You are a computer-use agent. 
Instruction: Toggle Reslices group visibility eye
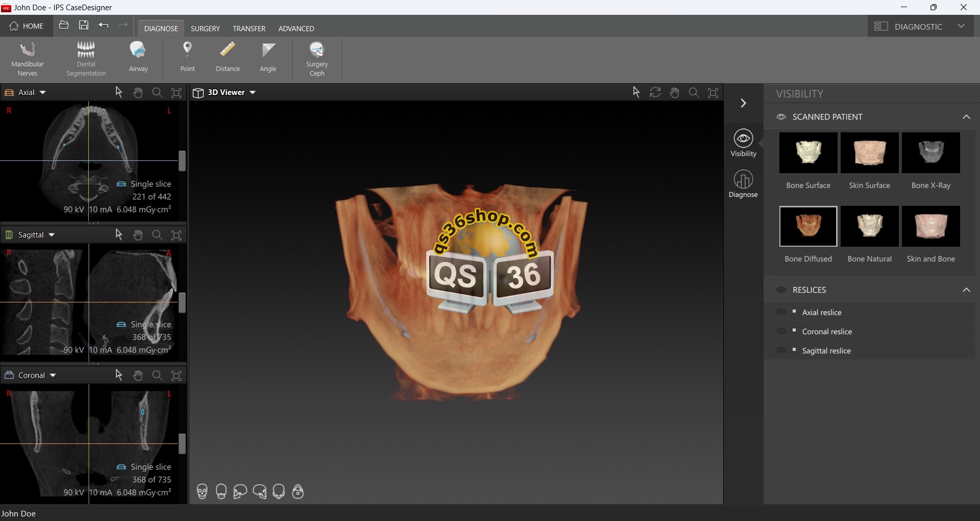(x=781, y=290)
